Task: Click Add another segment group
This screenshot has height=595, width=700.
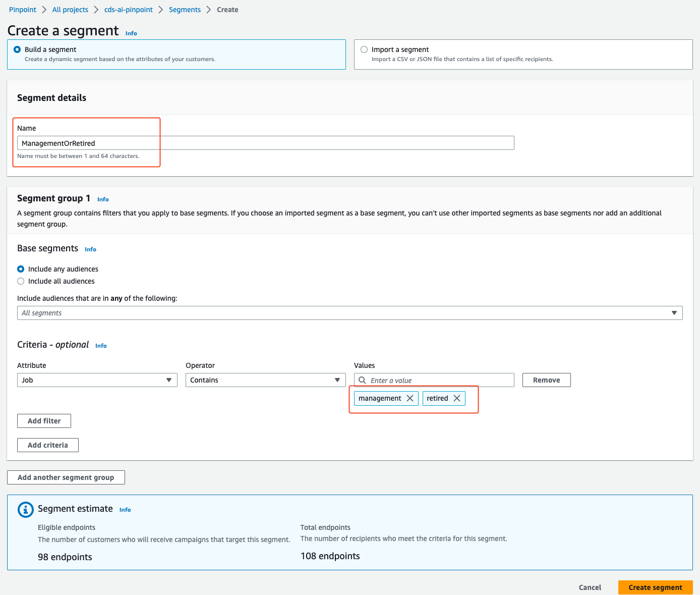Action: (x=66, y=477)
